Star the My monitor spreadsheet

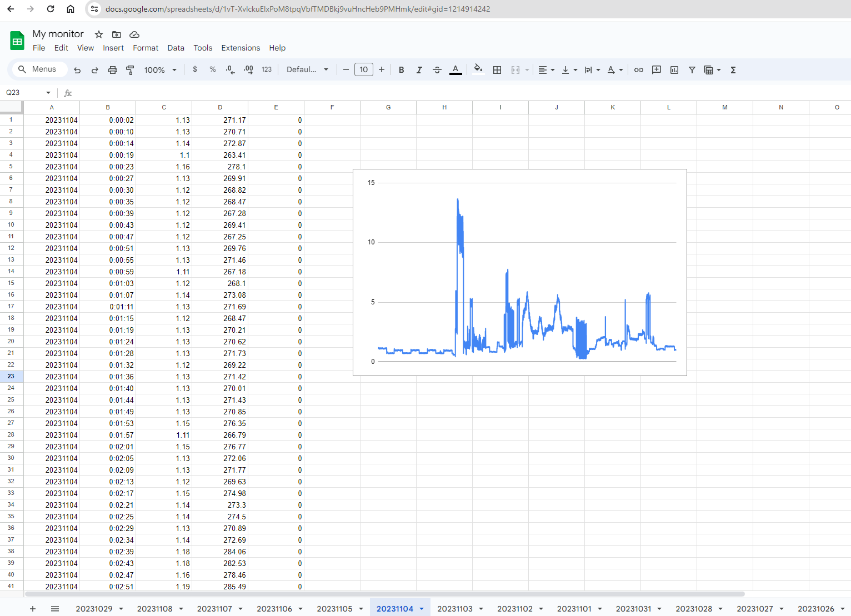(98, 34)
